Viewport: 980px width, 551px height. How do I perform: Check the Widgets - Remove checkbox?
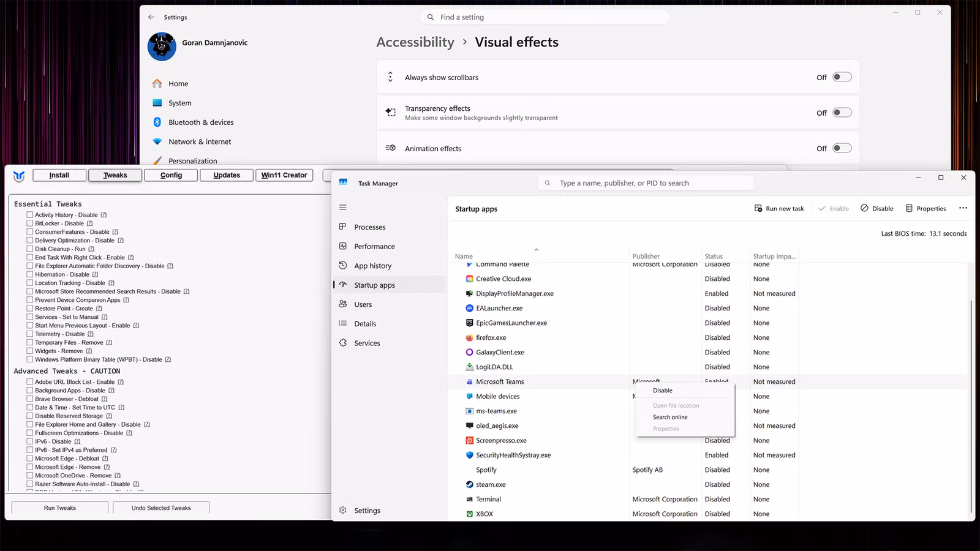point(29,351)
